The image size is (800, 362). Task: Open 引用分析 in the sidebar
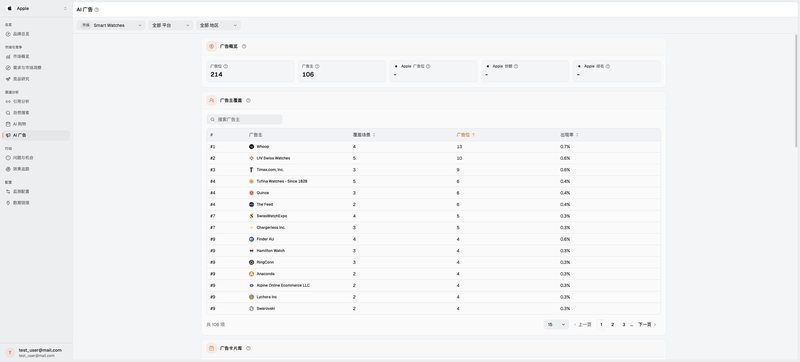36,101
